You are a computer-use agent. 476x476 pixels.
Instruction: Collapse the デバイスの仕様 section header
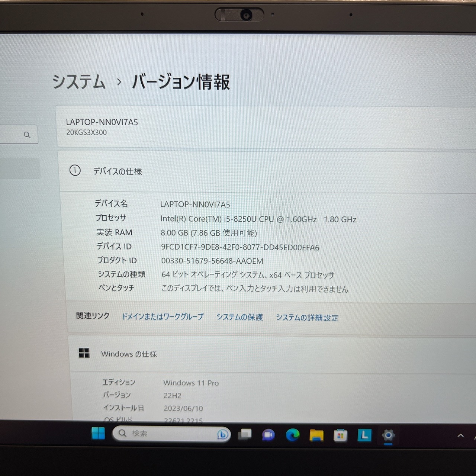[268, 171]
